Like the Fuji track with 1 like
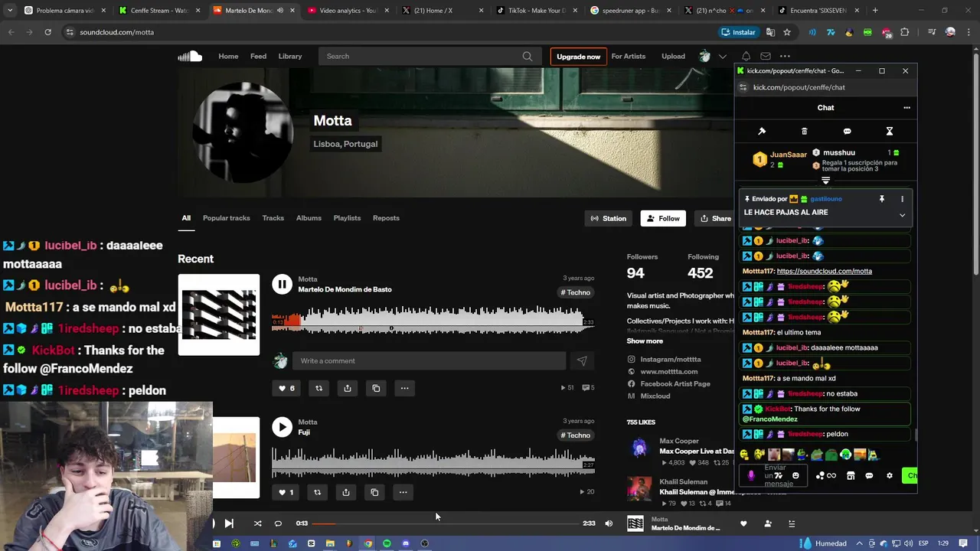The height and width of the screenshot is (551, 980). [x=286, y=492]
